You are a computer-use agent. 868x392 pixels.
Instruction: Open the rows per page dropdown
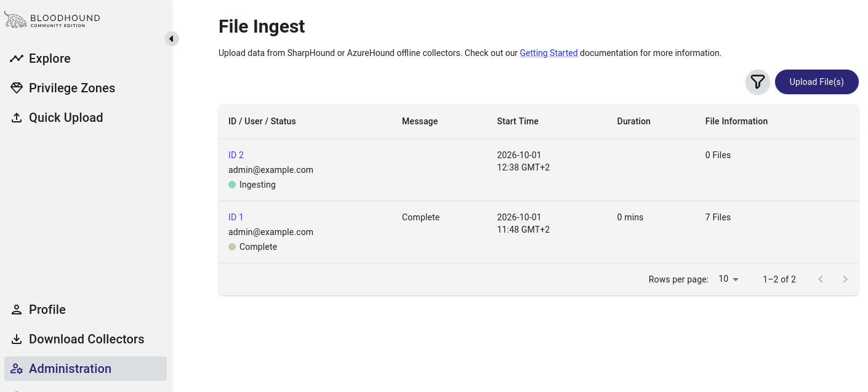pos(729,279)
